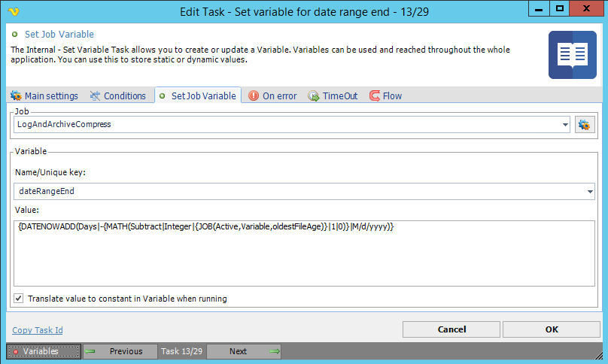This screenshot has height=364, width=608.
Task: Click the red On error tab icon
Action: click(x=254, y=96)
